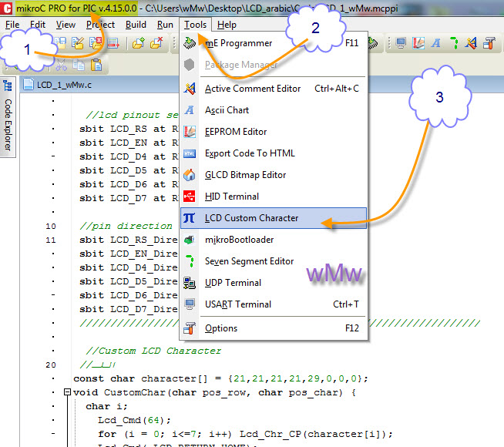Image resolution: width=504 pixels, height=447 pixels.
Task: Click the '//pin direction' comment line
Action: [126, 226]
